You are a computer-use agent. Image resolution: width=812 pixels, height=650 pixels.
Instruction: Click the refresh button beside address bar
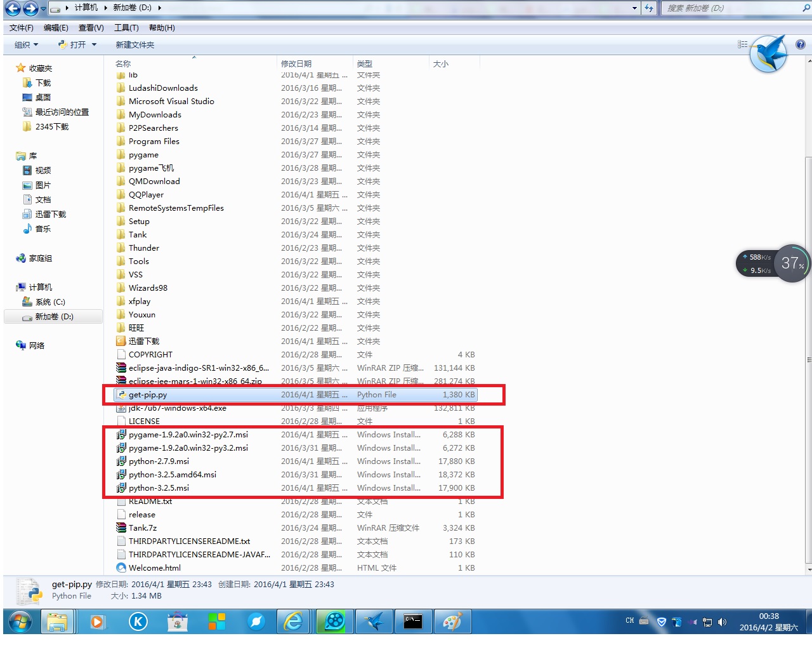(648, 8)
